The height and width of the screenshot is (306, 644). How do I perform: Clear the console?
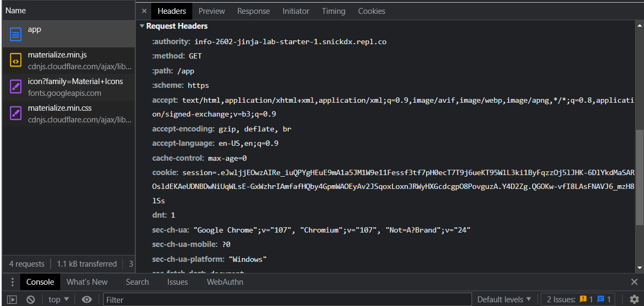[x=31, y=300]
